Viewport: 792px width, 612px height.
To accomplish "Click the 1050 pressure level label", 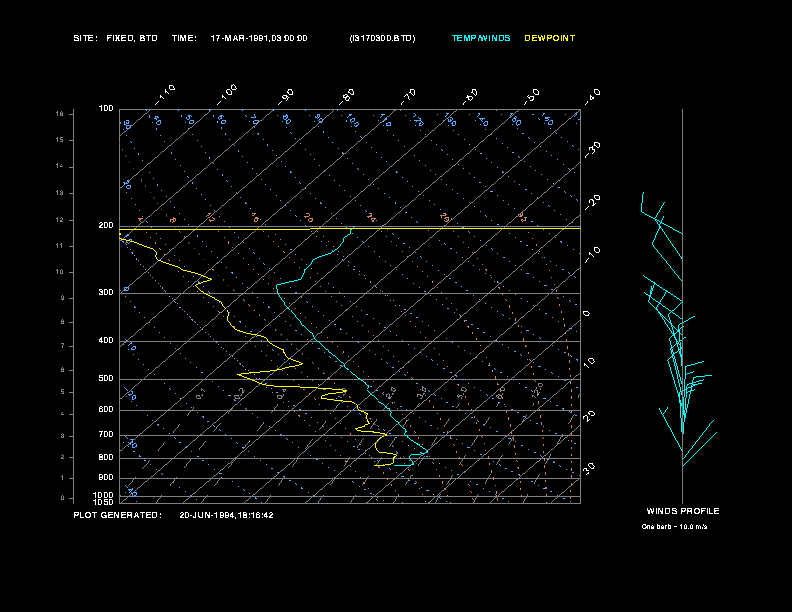I will [x=104, y=502].
